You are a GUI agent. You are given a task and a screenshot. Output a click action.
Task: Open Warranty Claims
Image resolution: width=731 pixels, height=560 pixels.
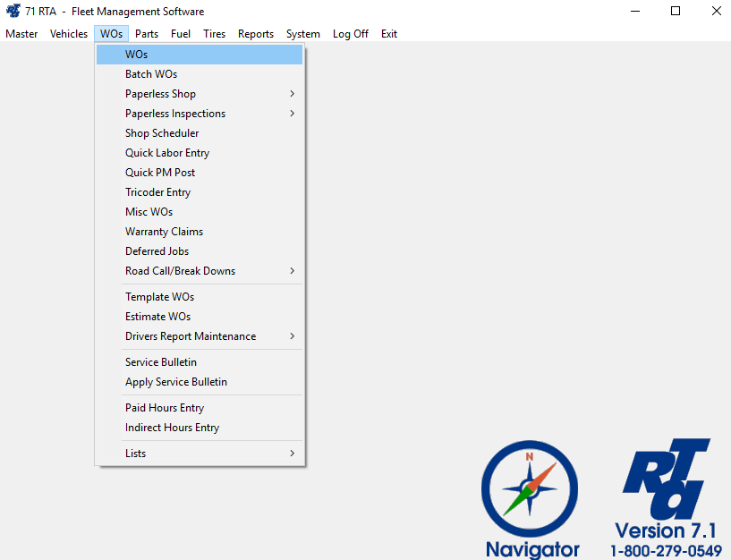pyautogui.click(x=164, y=232)
